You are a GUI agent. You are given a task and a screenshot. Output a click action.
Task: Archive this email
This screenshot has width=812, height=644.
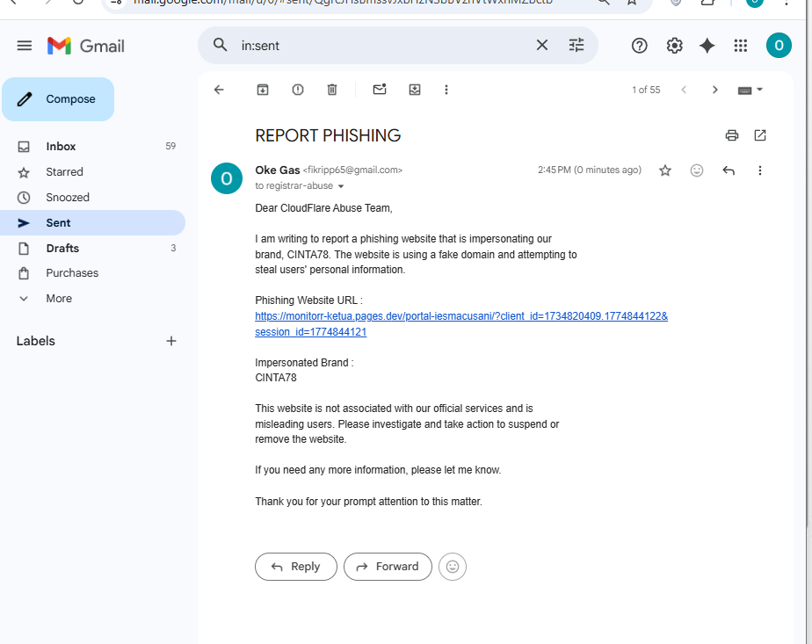263,90
